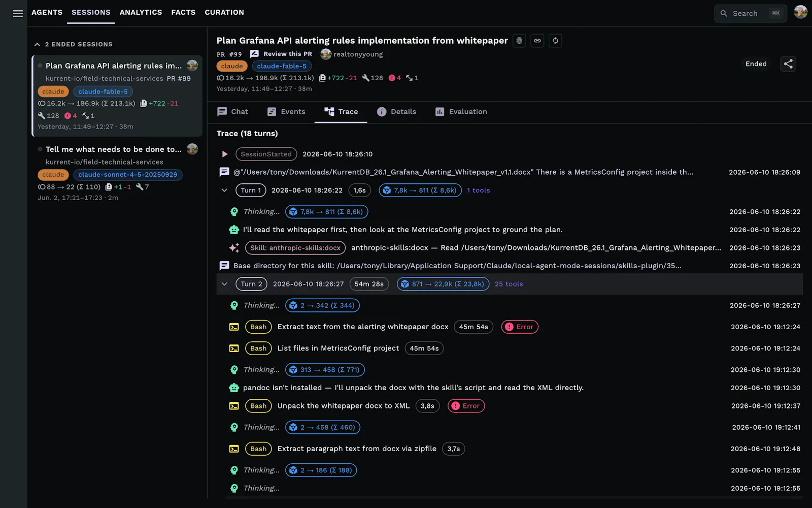Collapse the 2 Ended Sessions group
Viewport: 812px width, 508px height.
coord(37,44)
